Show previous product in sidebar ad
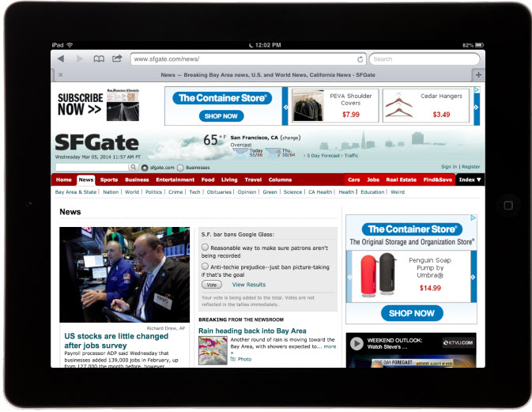The width and height of the screenshot is (532, 412). (349, 277)
